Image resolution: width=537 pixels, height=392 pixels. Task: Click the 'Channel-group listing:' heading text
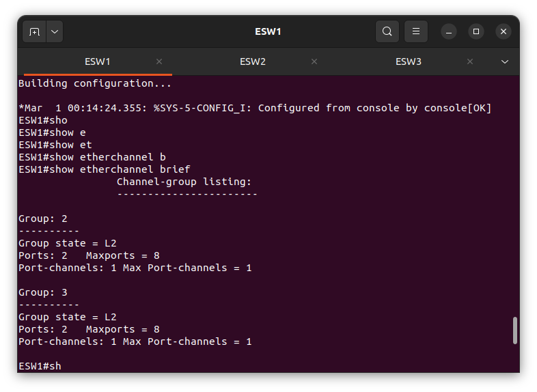click(184, 182)
